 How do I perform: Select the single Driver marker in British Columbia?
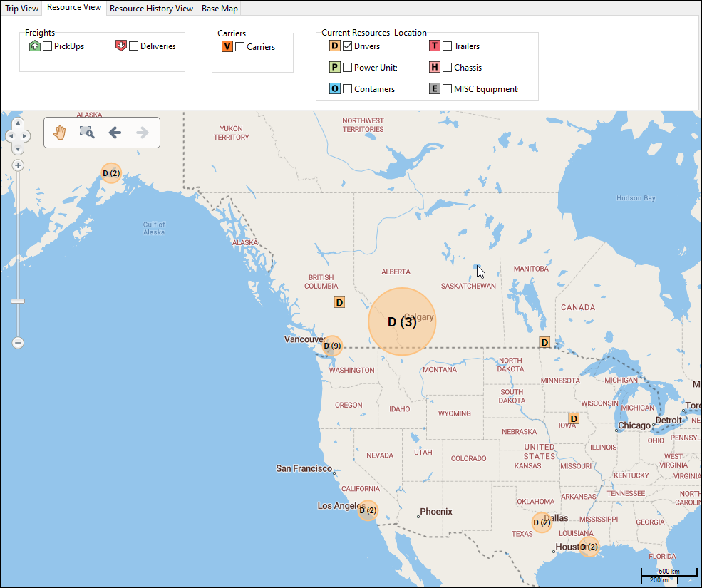(x=339, y=302)
